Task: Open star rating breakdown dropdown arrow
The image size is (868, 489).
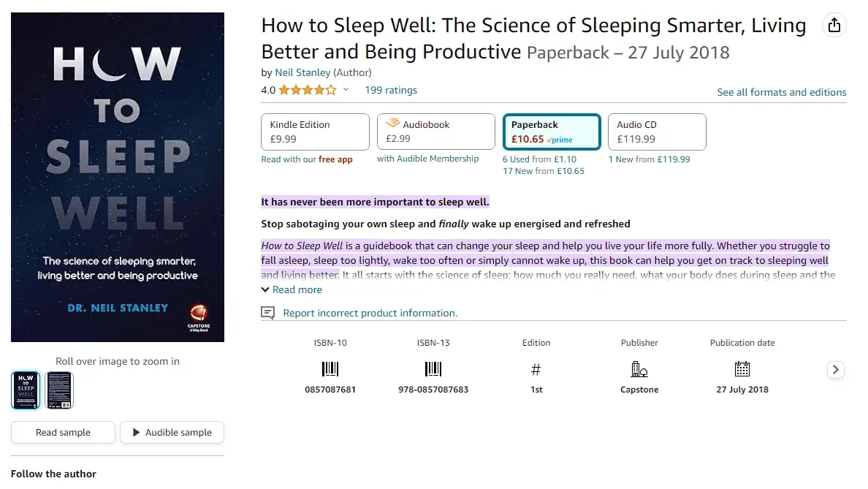Action: point(346,90)
